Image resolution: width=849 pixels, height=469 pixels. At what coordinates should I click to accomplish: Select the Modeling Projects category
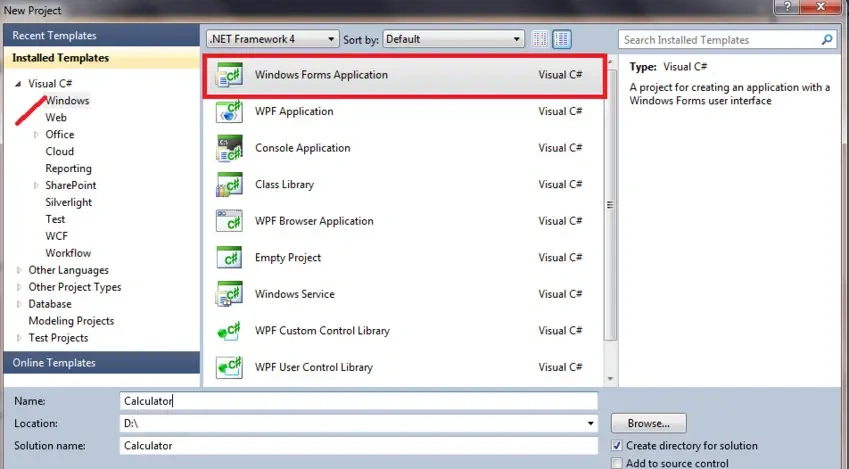click(71, 321)
